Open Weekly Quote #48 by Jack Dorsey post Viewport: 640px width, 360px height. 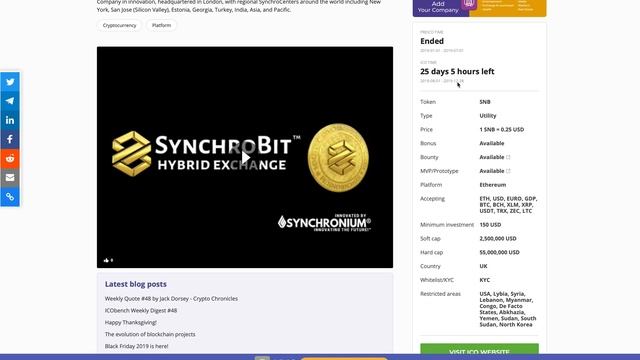[171, 299]
